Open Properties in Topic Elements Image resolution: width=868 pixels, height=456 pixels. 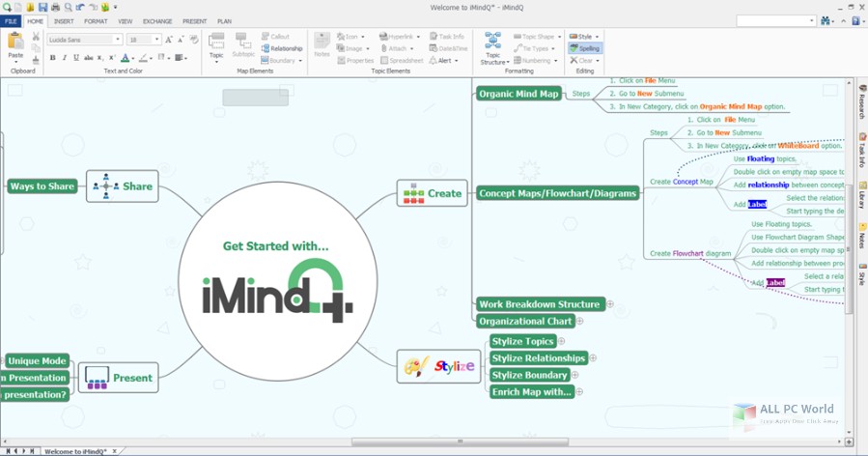pyautogui.click(x=355, y=61)
